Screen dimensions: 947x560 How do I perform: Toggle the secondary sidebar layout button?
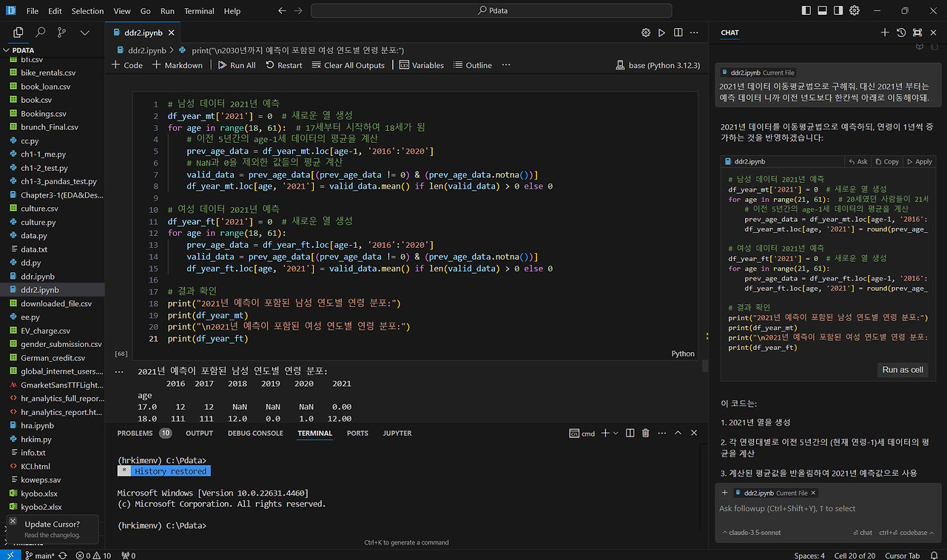838,11
